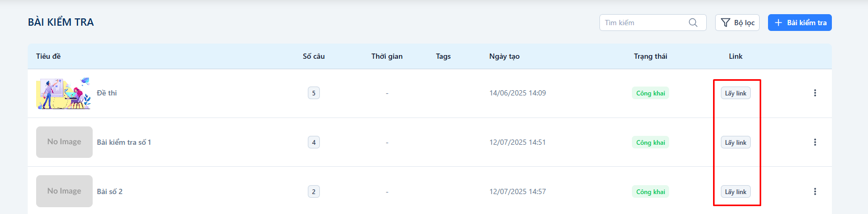Open the Bộ lọc filter button
The width and height of the screenshot is (868, 214).
coord(737,23)
